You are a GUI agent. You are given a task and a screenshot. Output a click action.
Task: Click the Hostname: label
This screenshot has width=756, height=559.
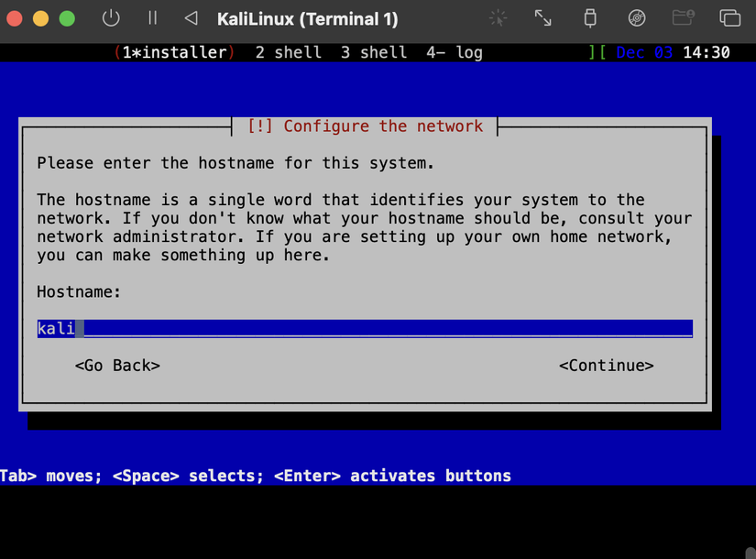tap(79, 291)
